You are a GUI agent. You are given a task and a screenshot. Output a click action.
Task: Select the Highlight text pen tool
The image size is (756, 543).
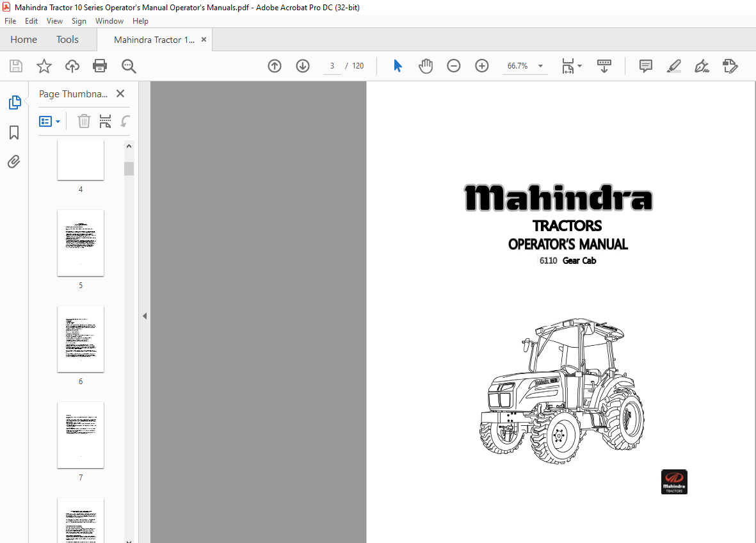[x=673, y=66]
